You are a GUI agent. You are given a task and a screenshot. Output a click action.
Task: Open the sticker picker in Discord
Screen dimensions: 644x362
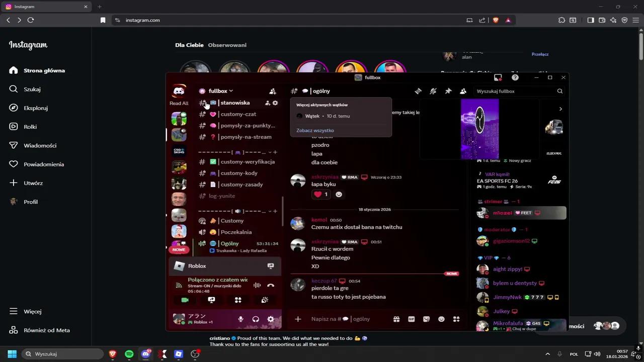pos(426,319)
